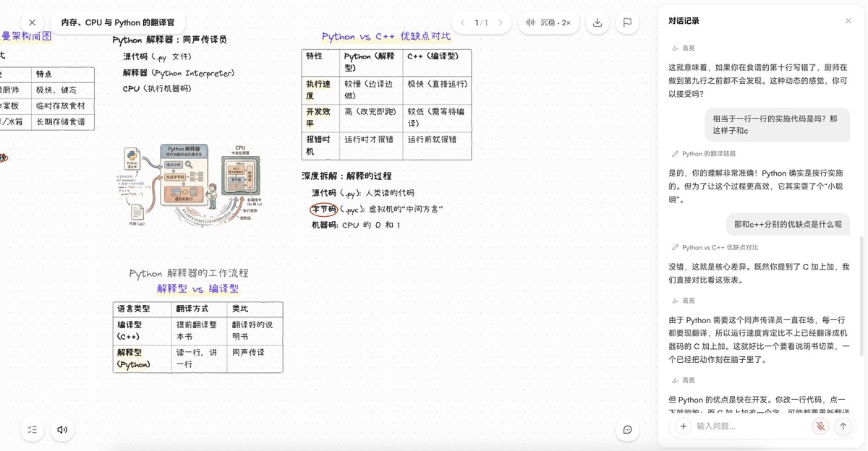The height and width of the screenshot is (451, 868).
Task: Click the cell 提前翻译整本书
Action: 198,331
